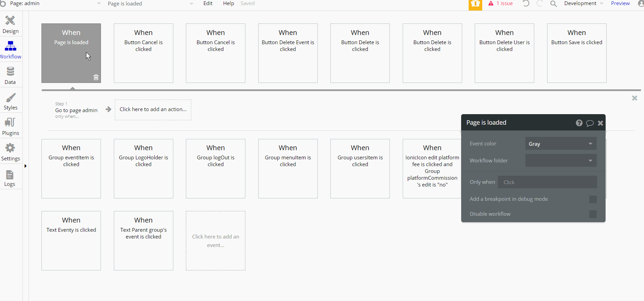Image resolution: width=644 pixels, height=301 pixels.
Task: Switch to the Workflow tab
Action: (11, 50)
